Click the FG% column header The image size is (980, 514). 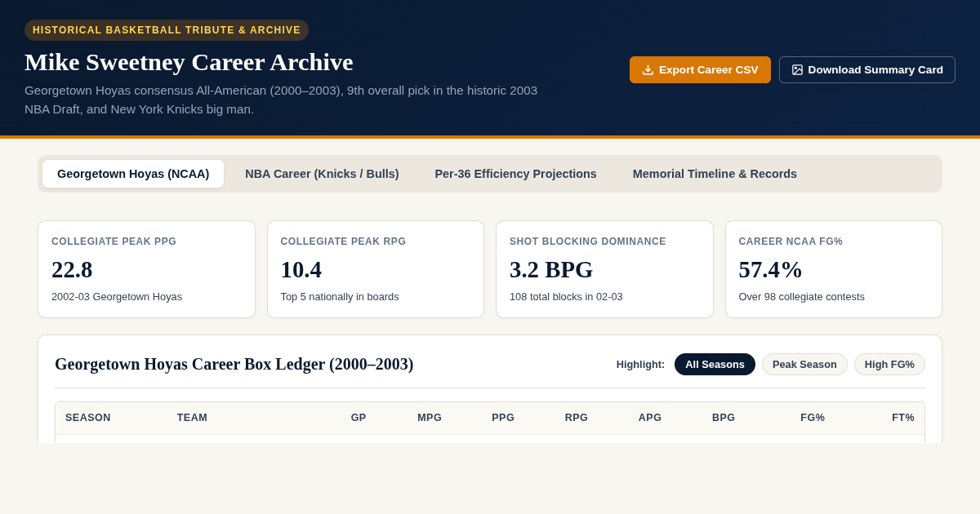(x=813, y=418)
